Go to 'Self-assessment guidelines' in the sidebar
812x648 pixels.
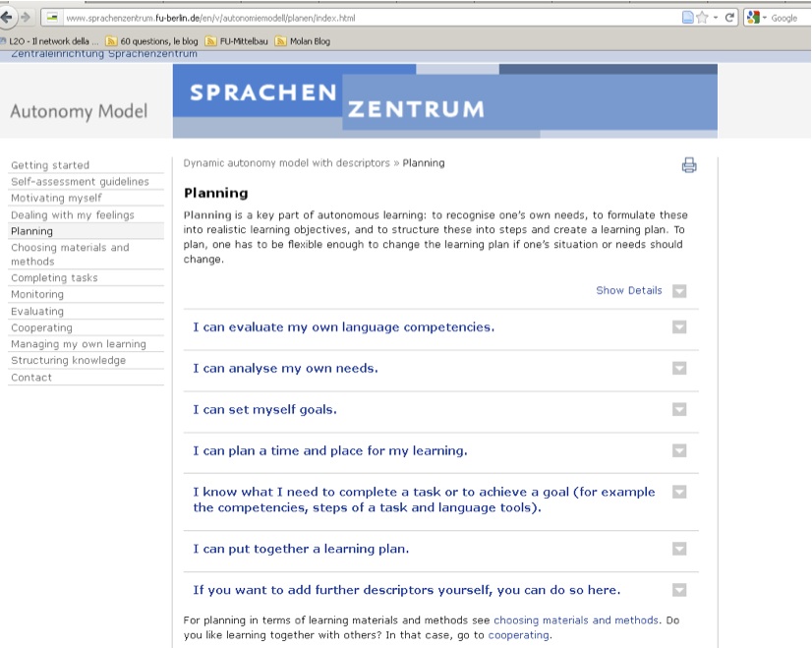point(80,182)
